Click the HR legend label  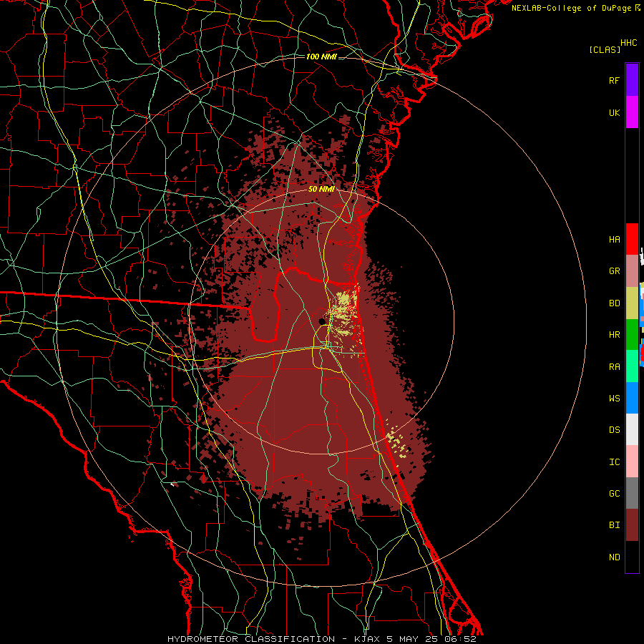614,335
